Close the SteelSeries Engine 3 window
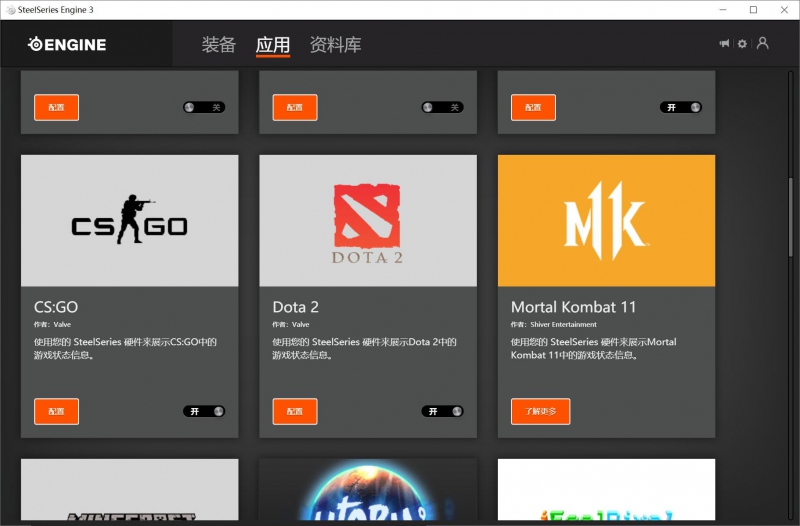This screenshot has height=526, width=800. click(784, 10)
